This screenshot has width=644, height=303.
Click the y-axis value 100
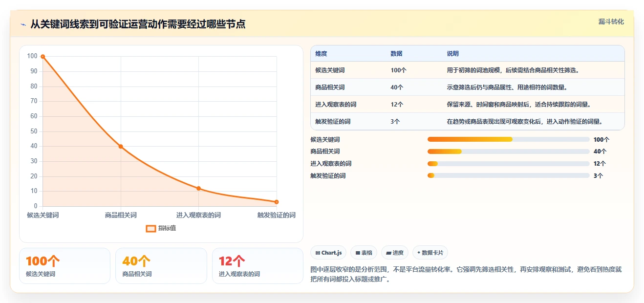tap(32, 56)
